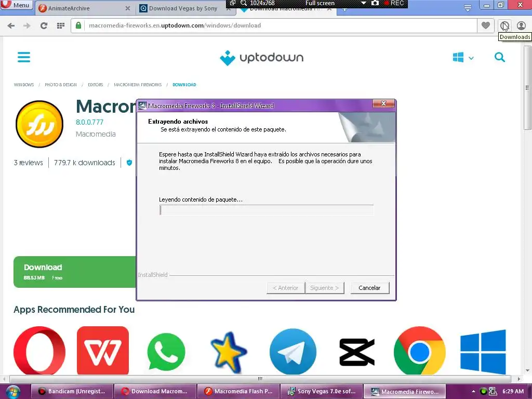Go forward to next page
532x399 pixels.
pyautogui.click(x=27, y=25)
